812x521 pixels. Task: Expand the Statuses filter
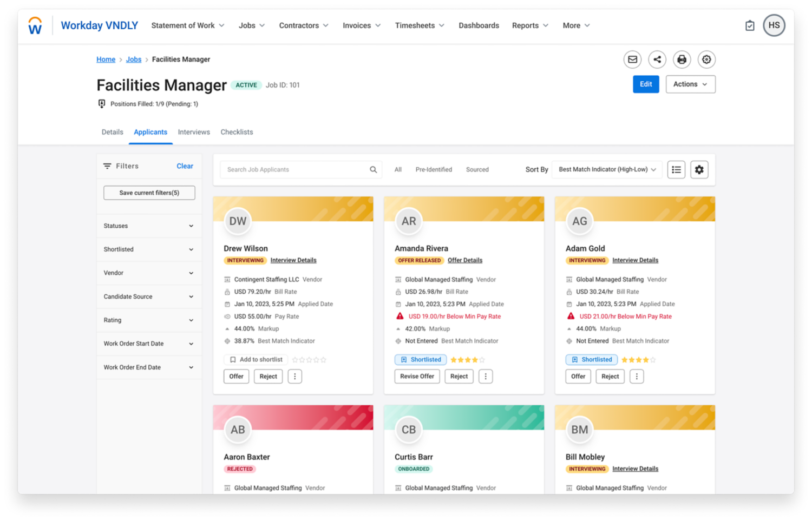point(149,226)
